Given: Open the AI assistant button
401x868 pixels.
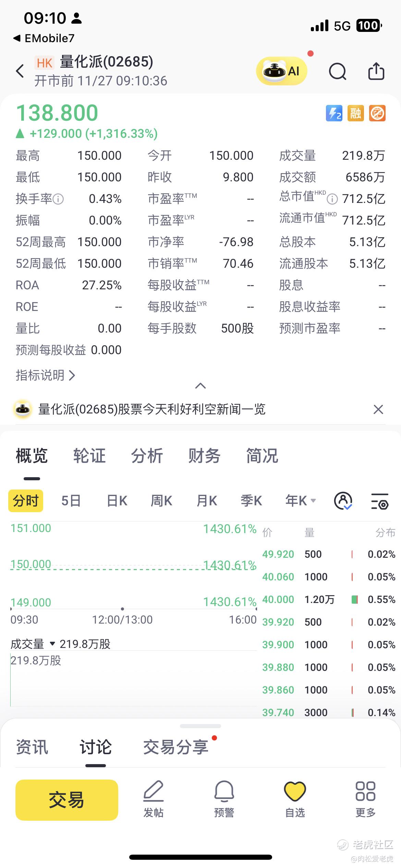Looking at the screenshot, I should [x=281, y=71].
